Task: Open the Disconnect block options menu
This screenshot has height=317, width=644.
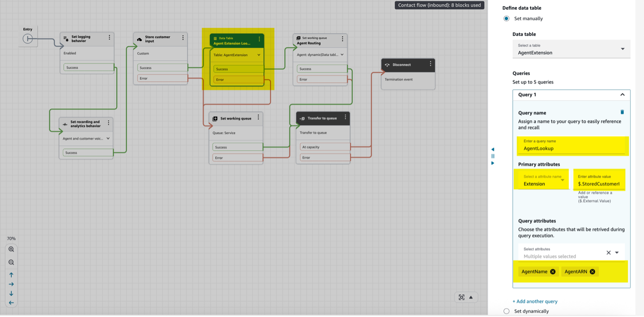Action: (x=431, y=64)
